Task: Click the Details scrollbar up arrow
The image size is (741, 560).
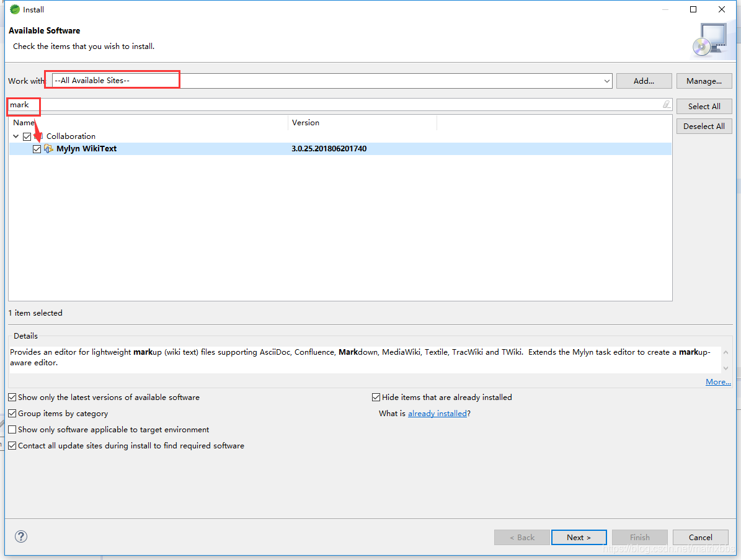Action: pyautogui.click(x=726, y=352)
